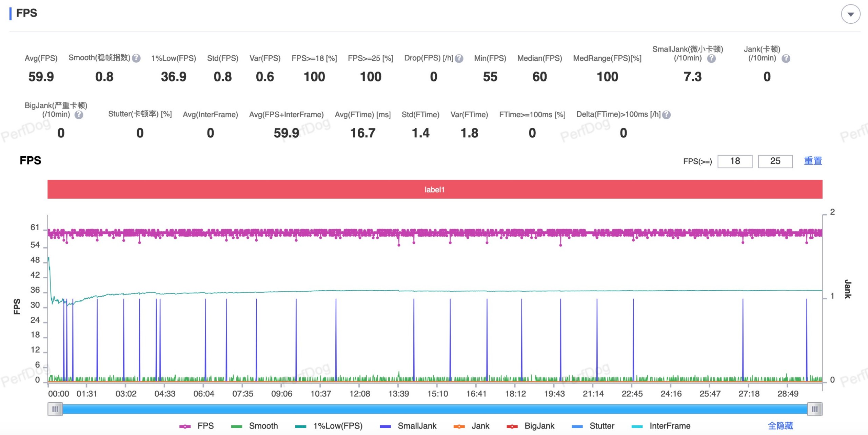Click help icon beside Drop(FPS) [/h]

459,59
